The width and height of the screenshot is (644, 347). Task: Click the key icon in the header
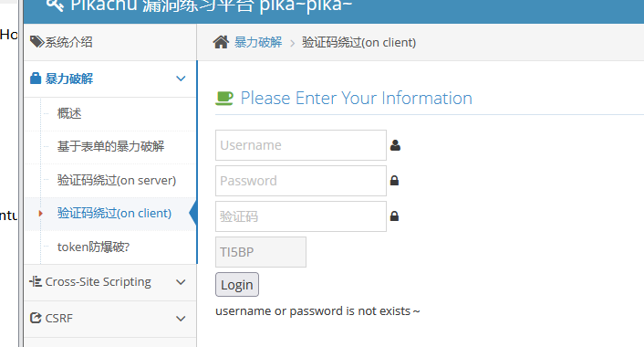[x=55, y=5]
